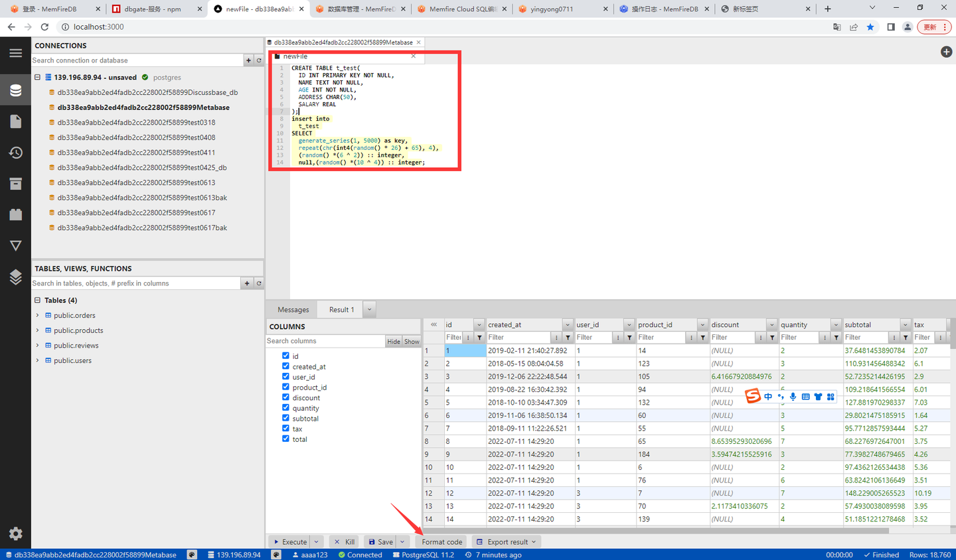
Task: Open settings gear in sidebar
Action: [15, 533]
